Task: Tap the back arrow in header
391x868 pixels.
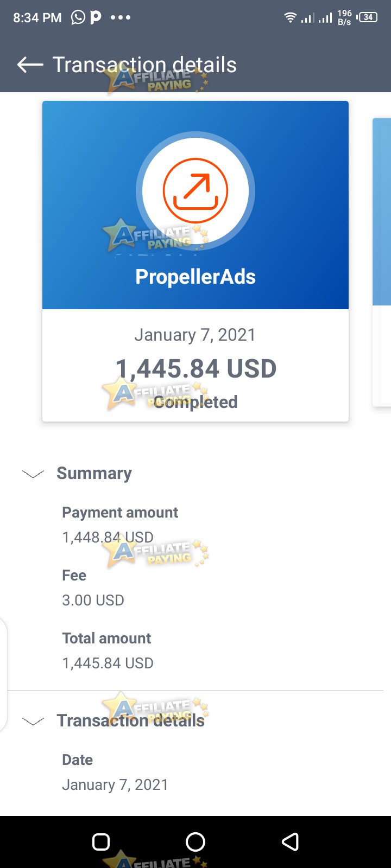Action: pyautogui.click(x=30, y=65)
